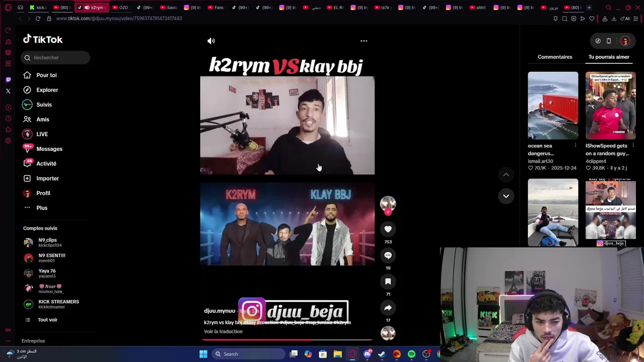Switch to the Commentaires tab
644x362 pixels.
[x=555, y=57]
